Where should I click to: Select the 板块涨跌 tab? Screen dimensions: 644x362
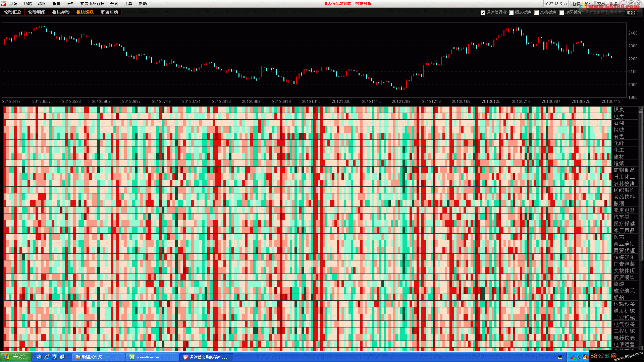[85, 12]
